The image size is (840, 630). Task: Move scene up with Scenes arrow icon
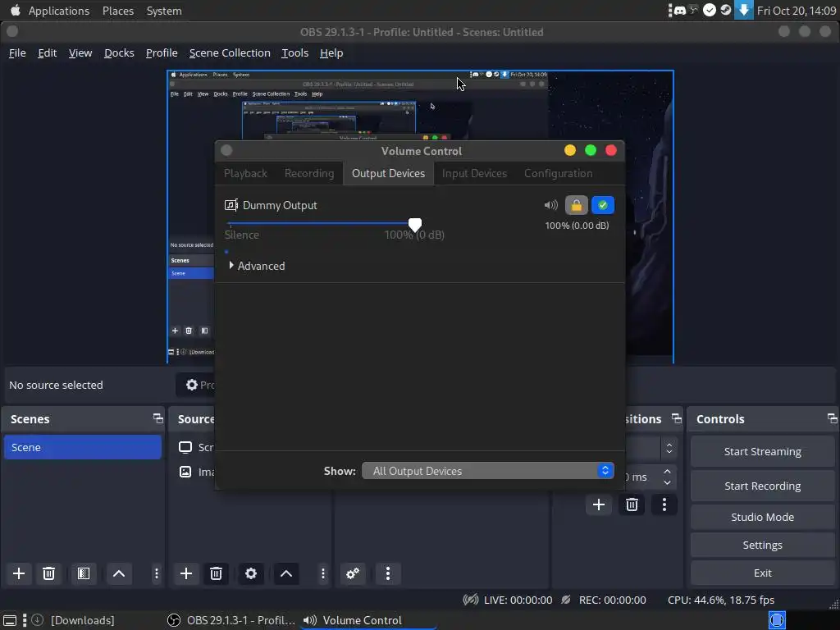click(x=119, y=573)
